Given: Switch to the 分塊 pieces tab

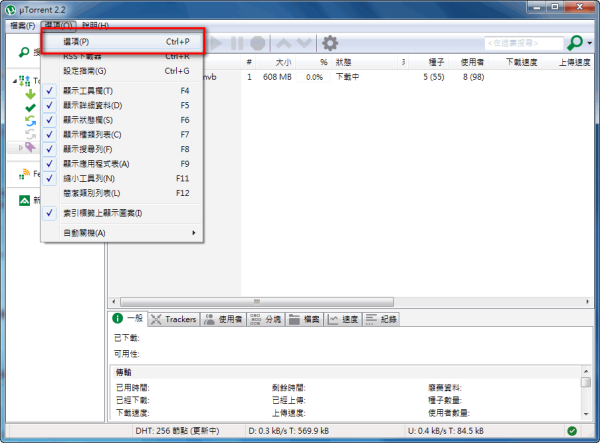Looking at the screenshot, I should [x=266, y=319].
